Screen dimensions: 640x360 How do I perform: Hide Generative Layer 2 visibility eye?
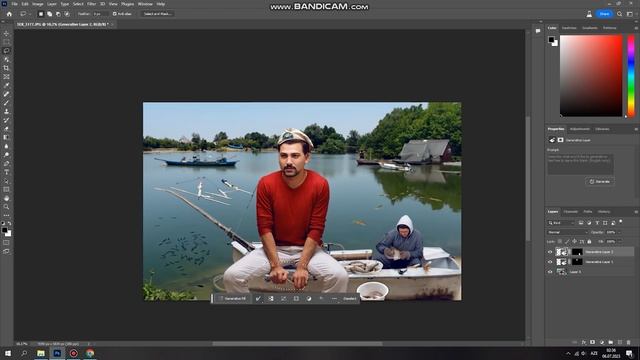point(550,252)
